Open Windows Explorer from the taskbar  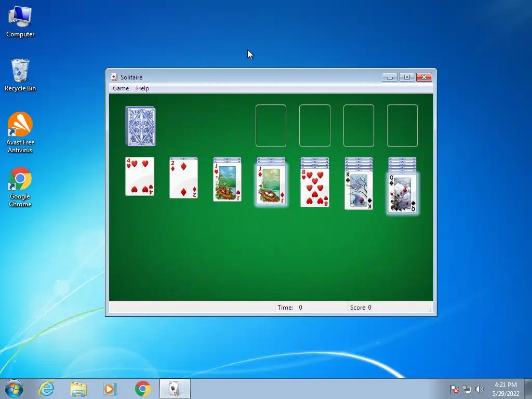pos(78,389)
